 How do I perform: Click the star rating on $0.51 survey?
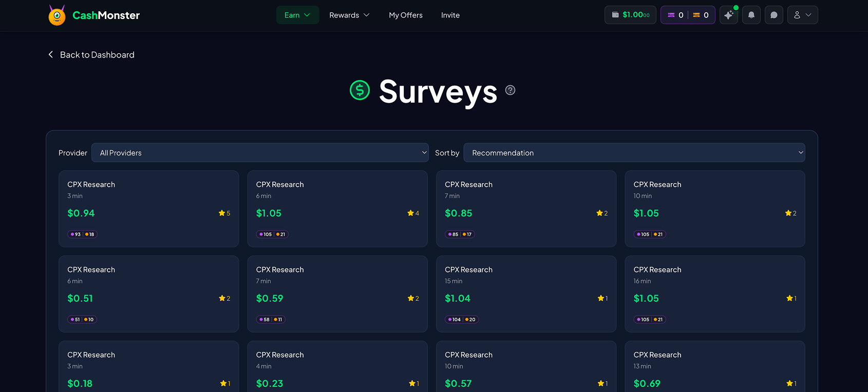(224, 298)
